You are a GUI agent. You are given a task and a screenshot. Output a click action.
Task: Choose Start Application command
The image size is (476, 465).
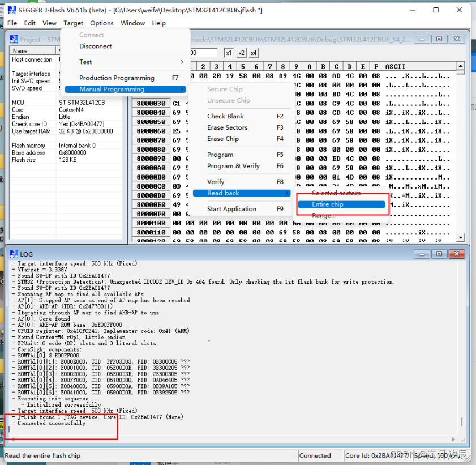click(242, 209)
